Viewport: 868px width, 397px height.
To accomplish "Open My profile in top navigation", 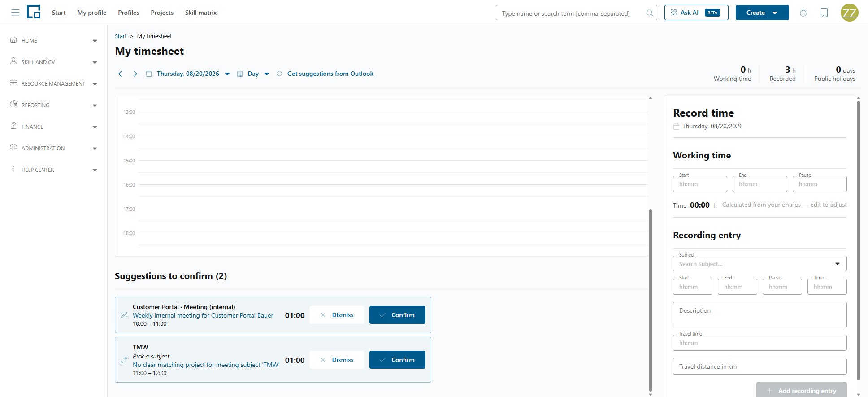I will (92, 13).
